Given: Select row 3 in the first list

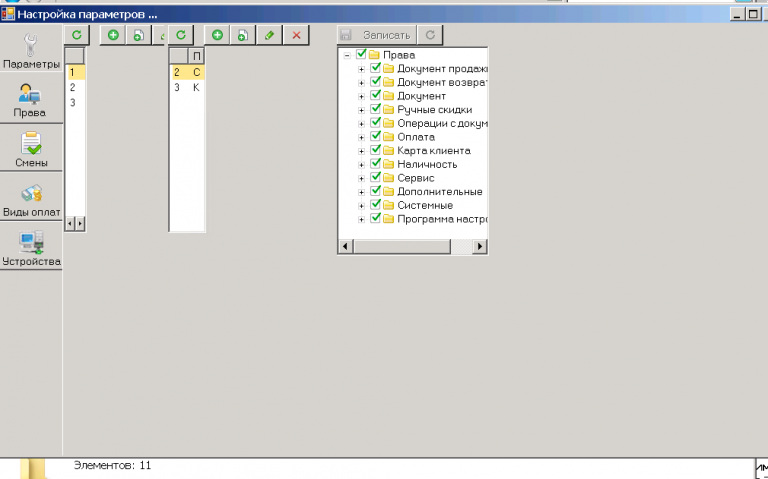Looking at the screenshot, I should coord(75,103).
